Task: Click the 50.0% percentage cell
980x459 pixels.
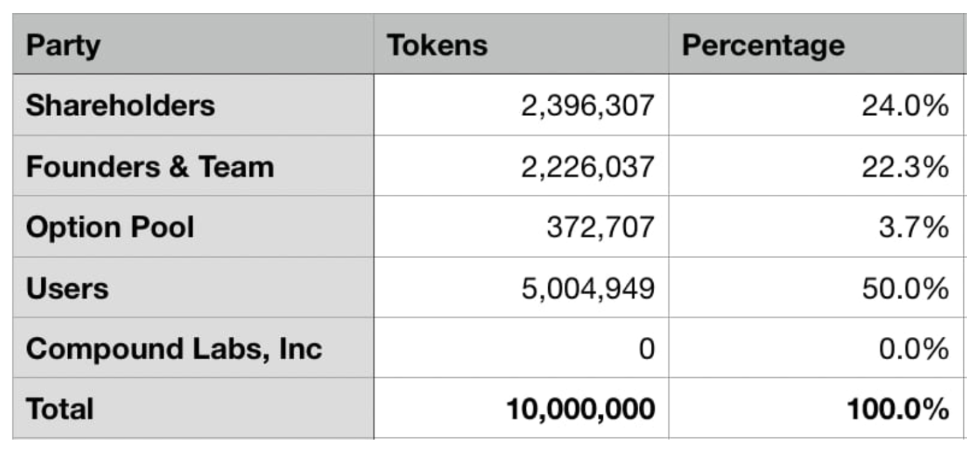Action: coord(816,287)
